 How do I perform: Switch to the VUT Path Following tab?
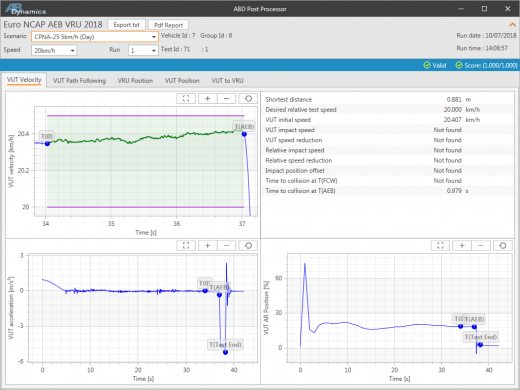pyautogui.click(x=79, y=81)
